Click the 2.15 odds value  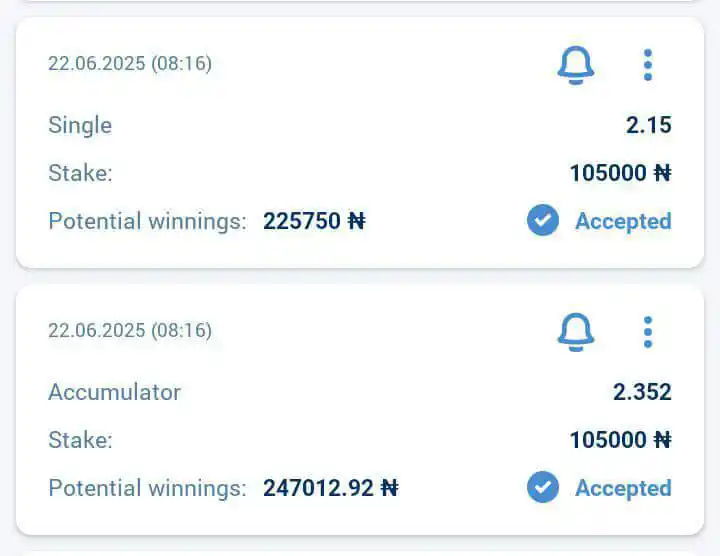649,125
